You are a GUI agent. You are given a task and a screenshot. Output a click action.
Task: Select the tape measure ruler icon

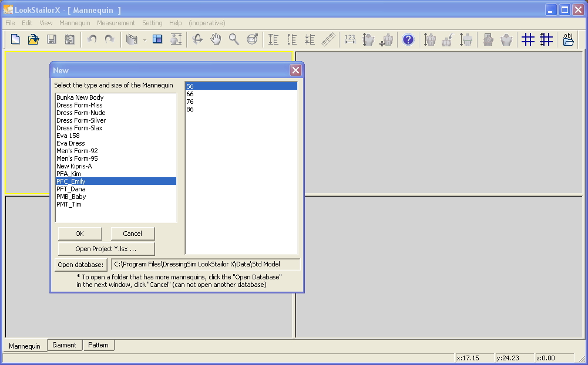[x=328, y=39]
